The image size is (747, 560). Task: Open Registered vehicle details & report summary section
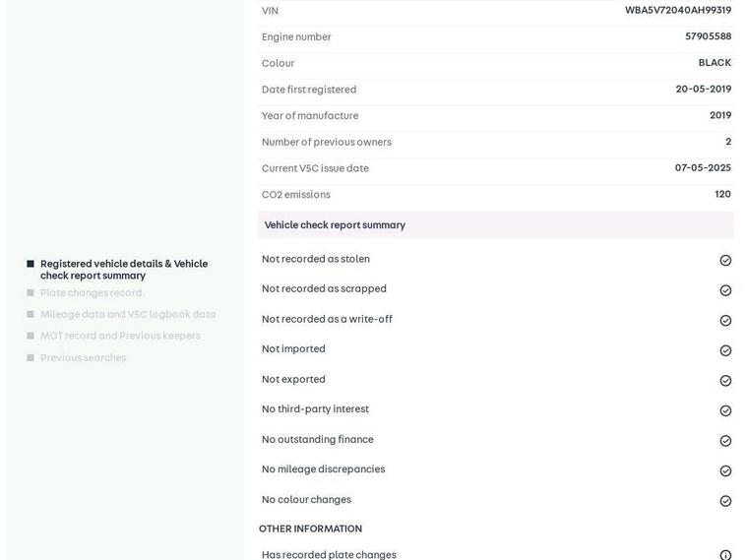pos(123,270)
